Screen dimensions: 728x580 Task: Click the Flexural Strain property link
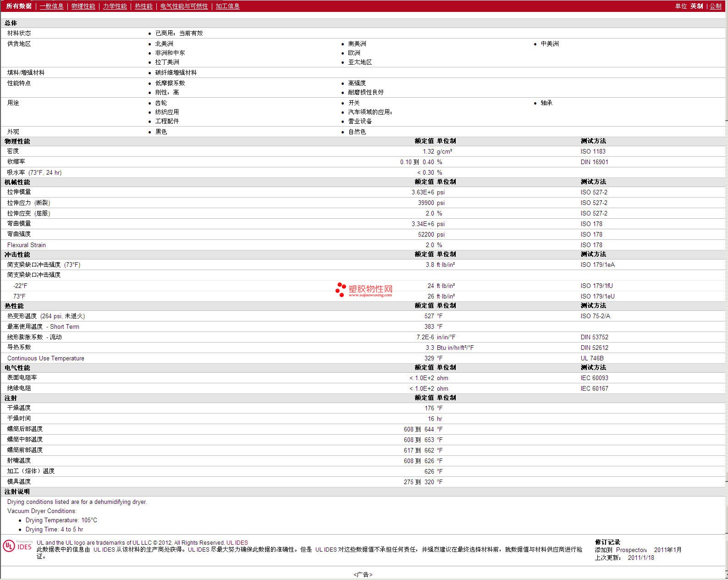click(27, 245)
